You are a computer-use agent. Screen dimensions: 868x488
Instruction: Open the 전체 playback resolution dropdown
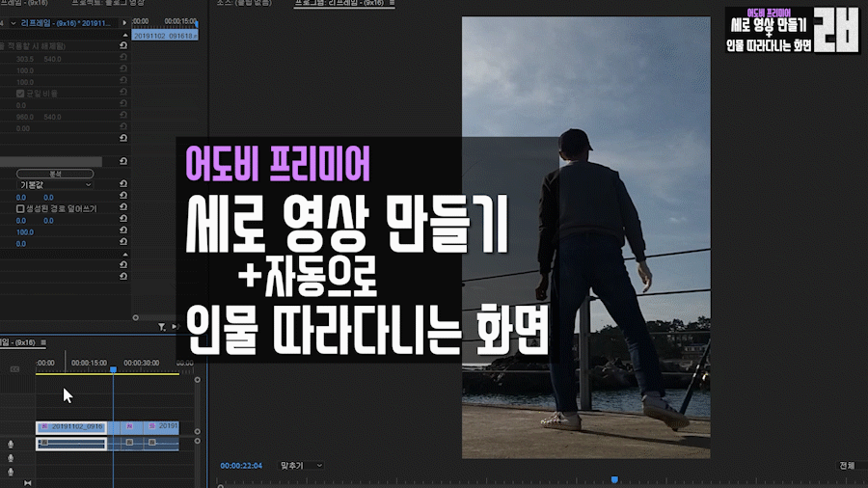click(x=851, y=466)
